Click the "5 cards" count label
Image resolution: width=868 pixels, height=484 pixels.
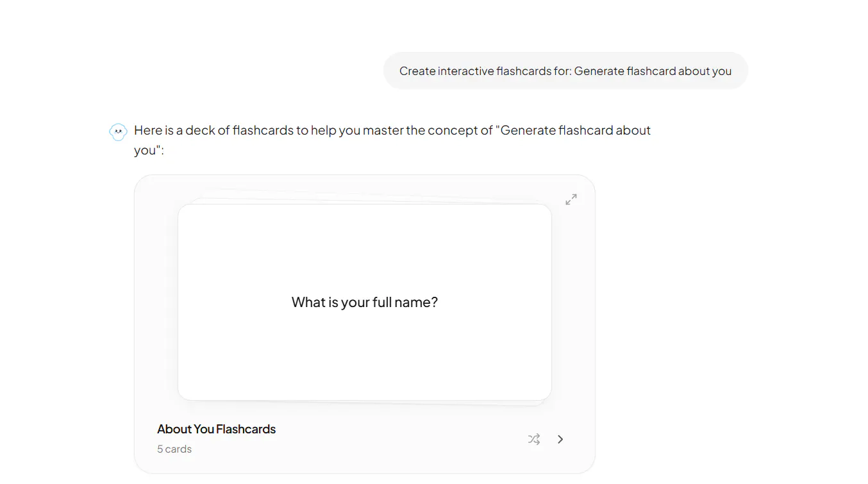point(174,449)
